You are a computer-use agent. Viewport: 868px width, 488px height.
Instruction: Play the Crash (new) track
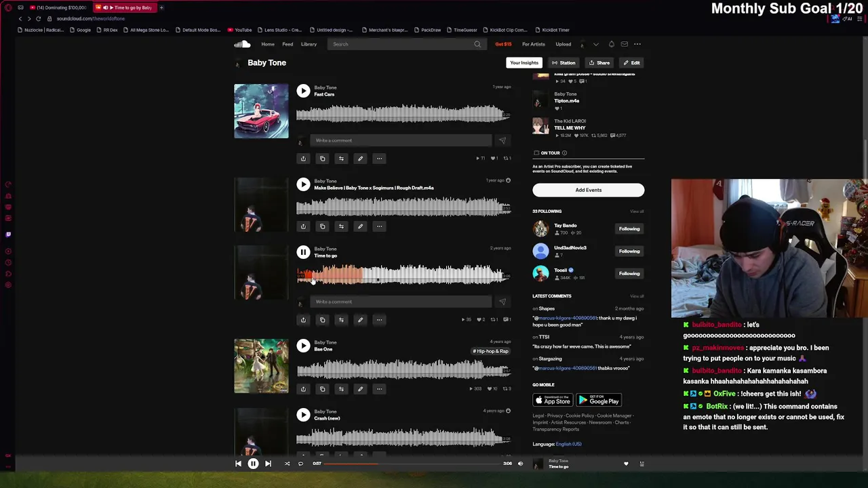(x=303, y=415)
